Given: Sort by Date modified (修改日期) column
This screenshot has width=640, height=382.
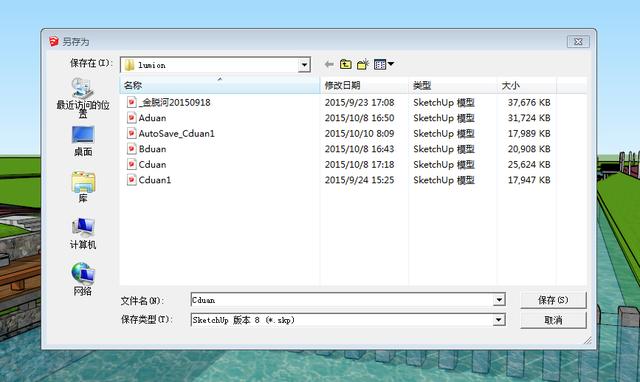Looking at the screenshot, I should click(x=364, y=85).
